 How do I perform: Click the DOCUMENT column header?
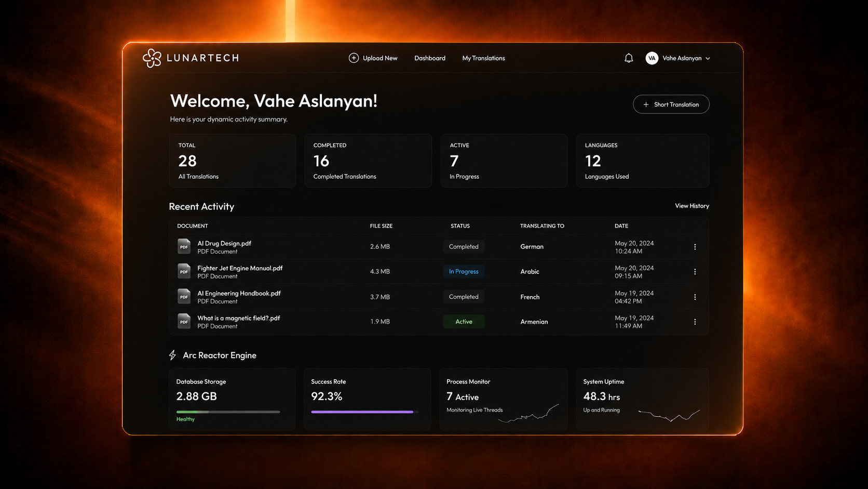[193, 226]
